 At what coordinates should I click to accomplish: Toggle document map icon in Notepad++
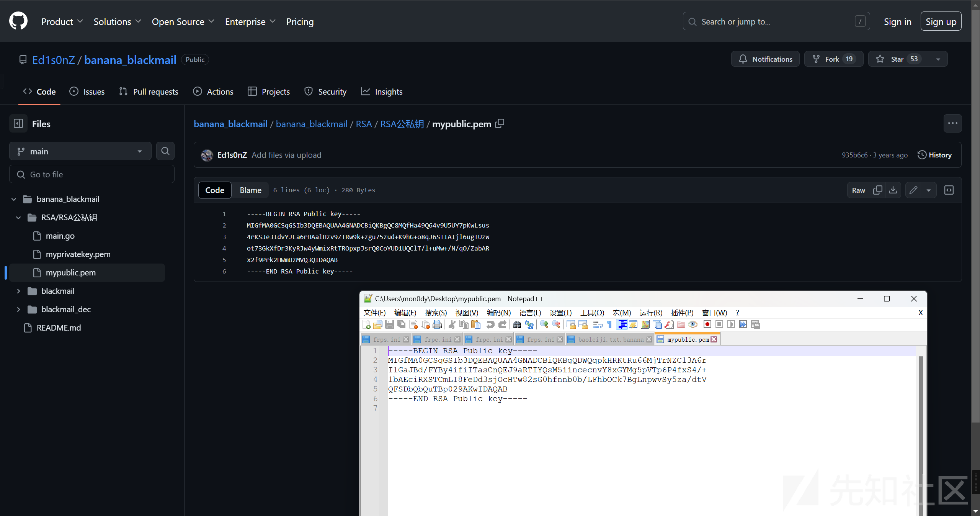[645, 324]
